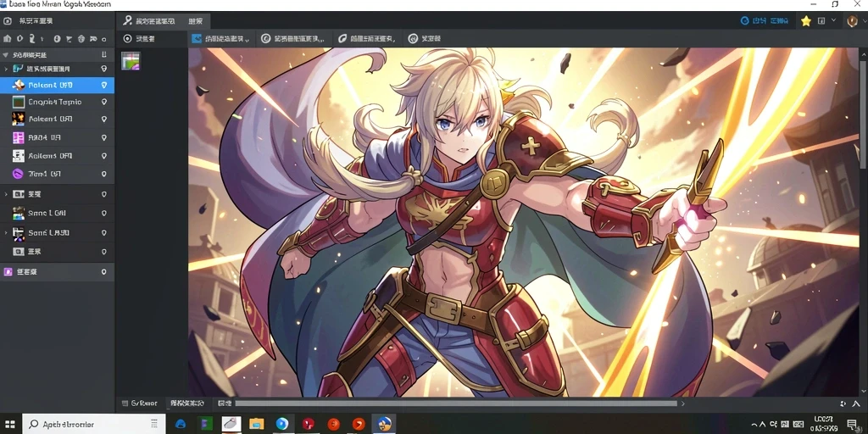Open the File Explorer folder taskbar icon
Image resolution: width=868 pixels, height=434 pixels.
(x=256, y=424)
